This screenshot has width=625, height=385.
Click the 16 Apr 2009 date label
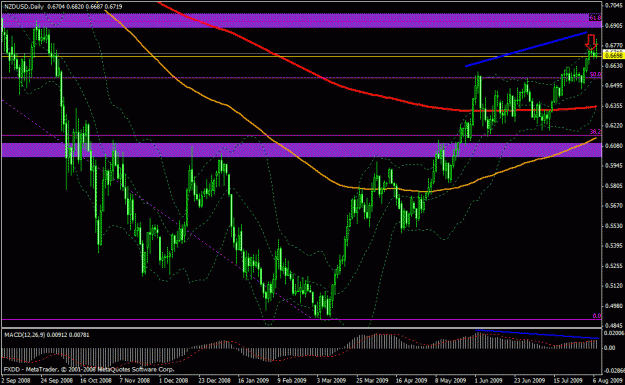(x=411, y=380)
